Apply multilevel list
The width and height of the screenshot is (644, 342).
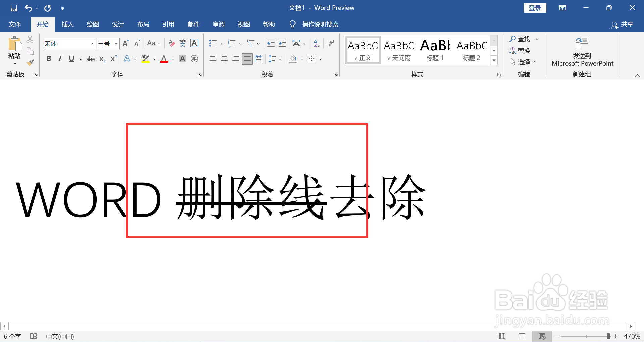tap(251, 43)
